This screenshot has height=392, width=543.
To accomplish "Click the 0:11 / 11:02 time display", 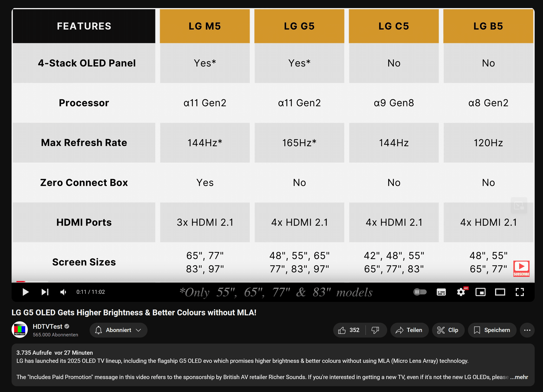I will [x=91, y=292].
